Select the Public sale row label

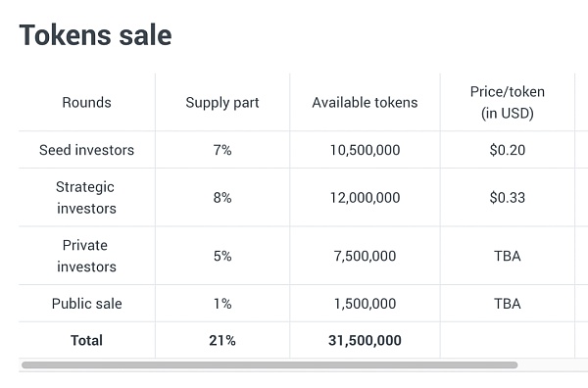pos(86,304)
